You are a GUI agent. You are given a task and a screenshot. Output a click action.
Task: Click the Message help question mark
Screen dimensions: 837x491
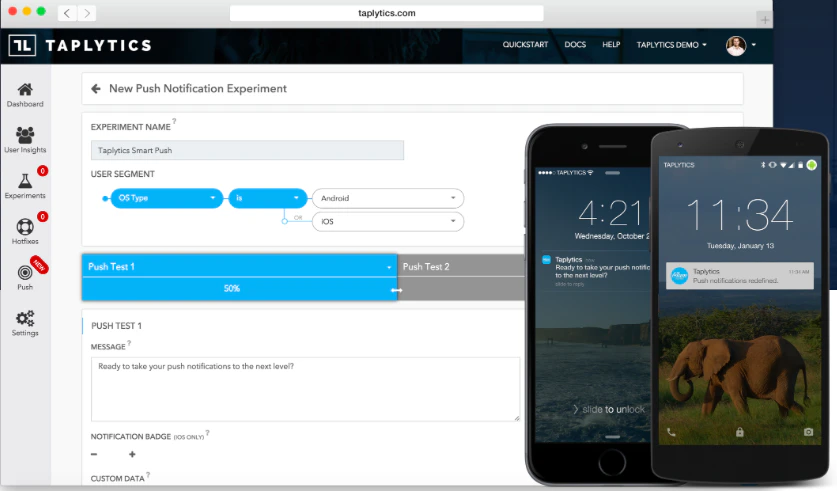click(129, 343)
